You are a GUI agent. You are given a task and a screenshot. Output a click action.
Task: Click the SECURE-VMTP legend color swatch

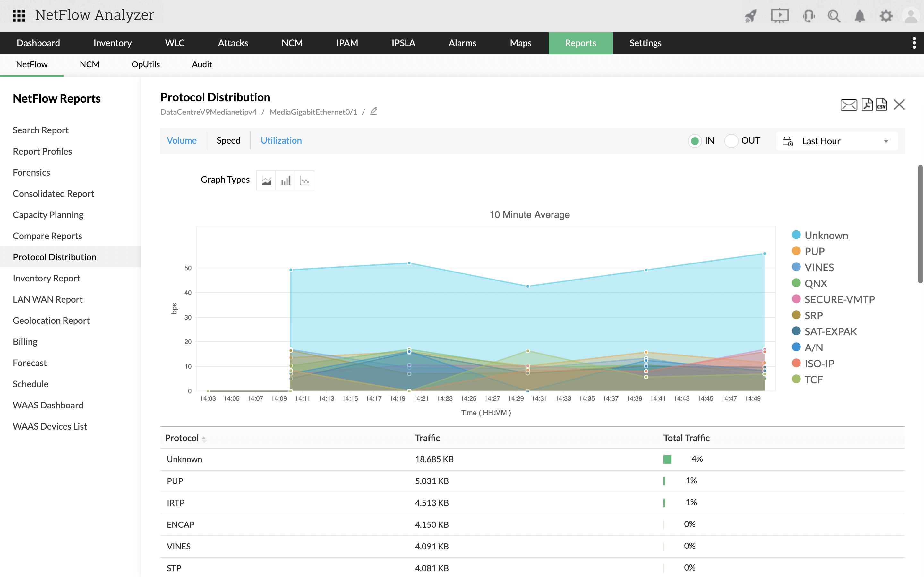796,299
